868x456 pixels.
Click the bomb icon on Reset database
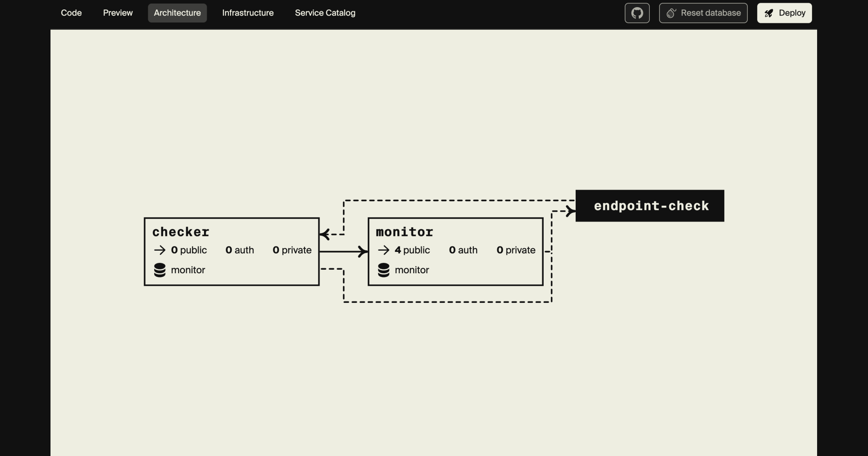pos(671,13)
